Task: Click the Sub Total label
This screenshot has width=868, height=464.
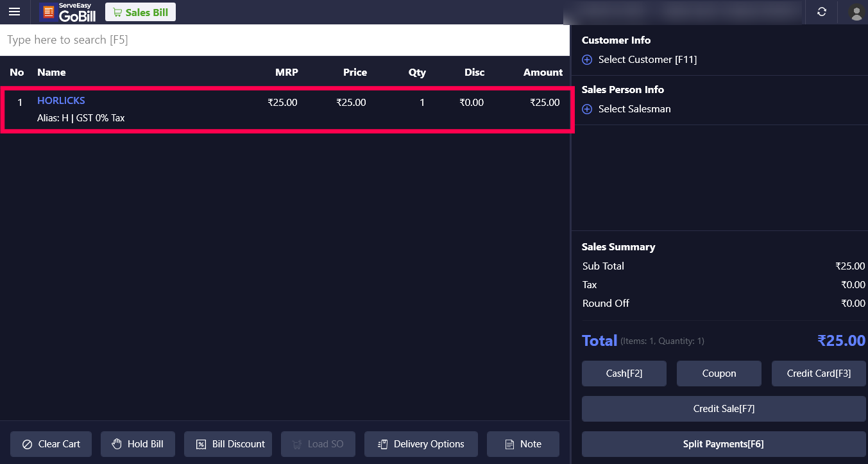Action: (x=603, y=266)
